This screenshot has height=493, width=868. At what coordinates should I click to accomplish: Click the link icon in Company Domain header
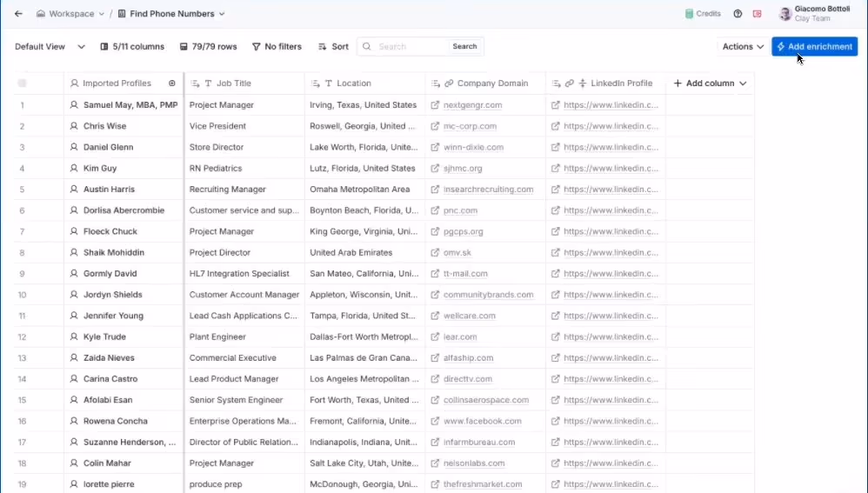click(x=449, y=83)
